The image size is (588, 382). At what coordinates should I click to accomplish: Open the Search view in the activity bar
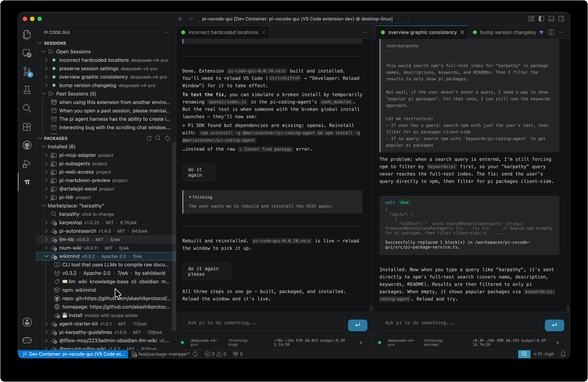(27, 108)
